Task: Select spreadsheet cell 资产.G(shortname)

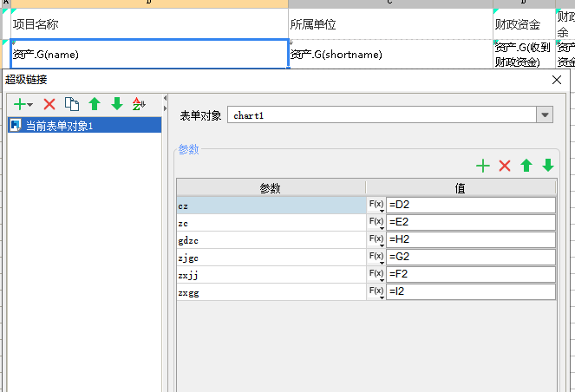Action: coord(390,55)
